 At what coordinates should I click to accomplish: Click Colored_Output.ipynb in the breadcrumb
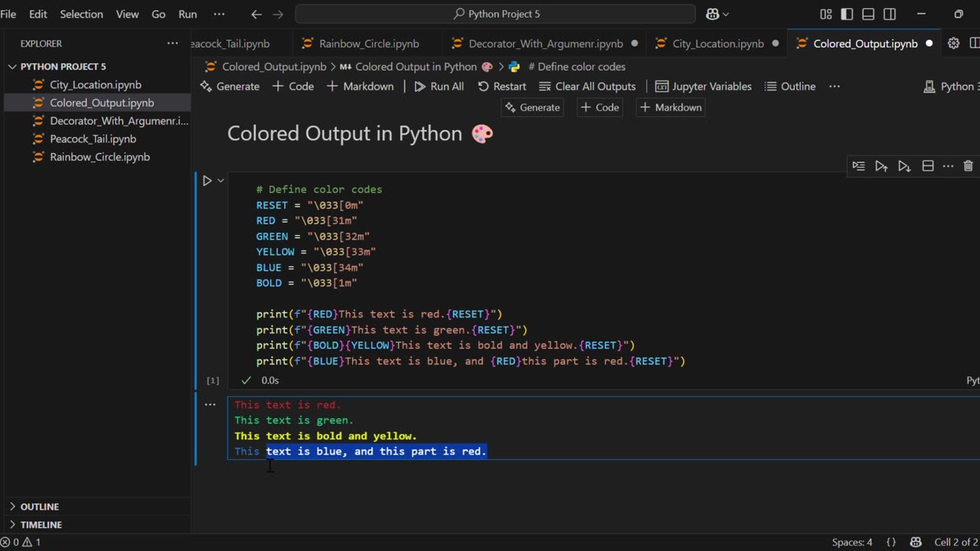[x=266, y=67]
